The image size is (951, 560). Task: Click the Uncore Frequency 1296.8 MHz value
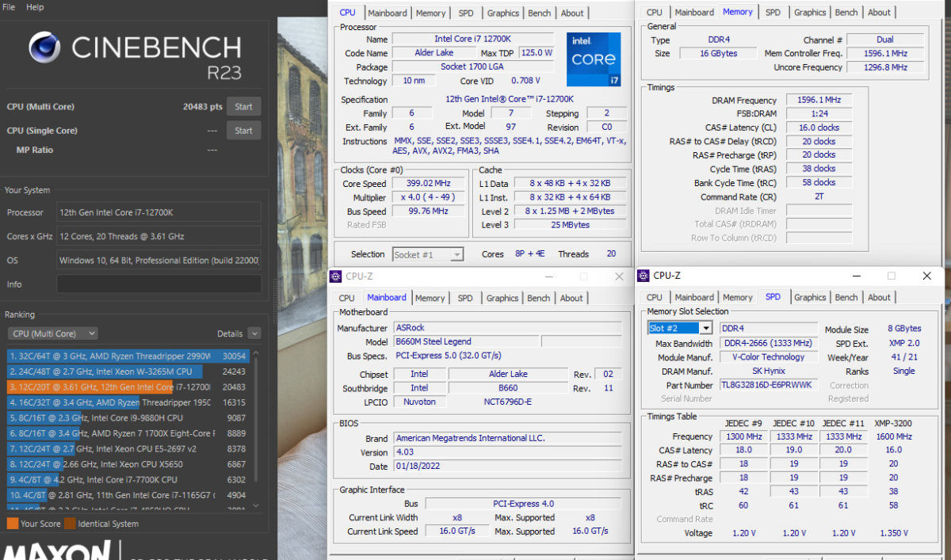(885, 67)
